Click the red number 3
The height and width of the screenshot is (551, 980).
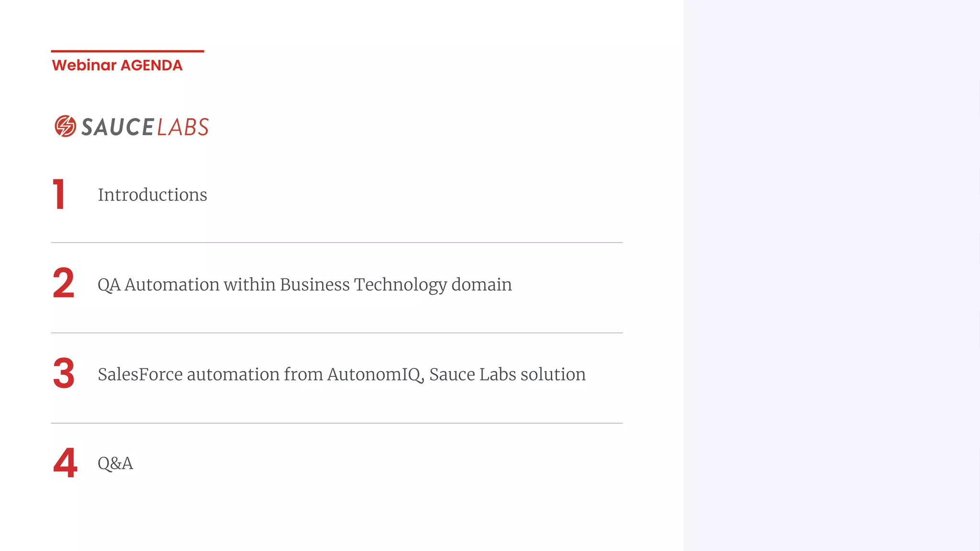(64, 373)
